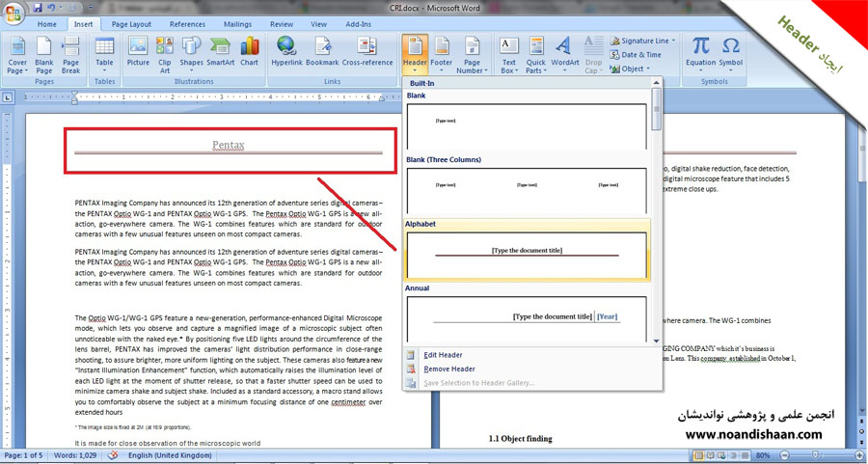
Task: Insert a Blank Page
Action: [44, 53]
